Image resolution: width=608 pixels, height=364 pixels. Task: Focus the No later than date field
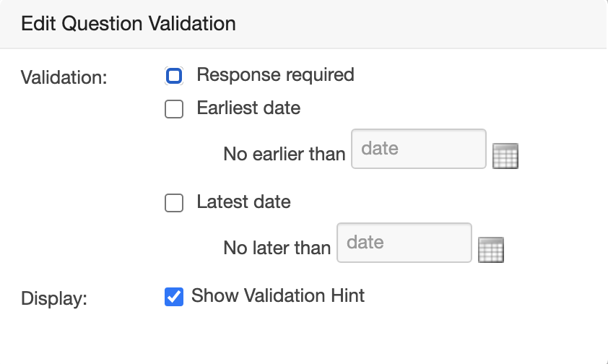(404, 243)
